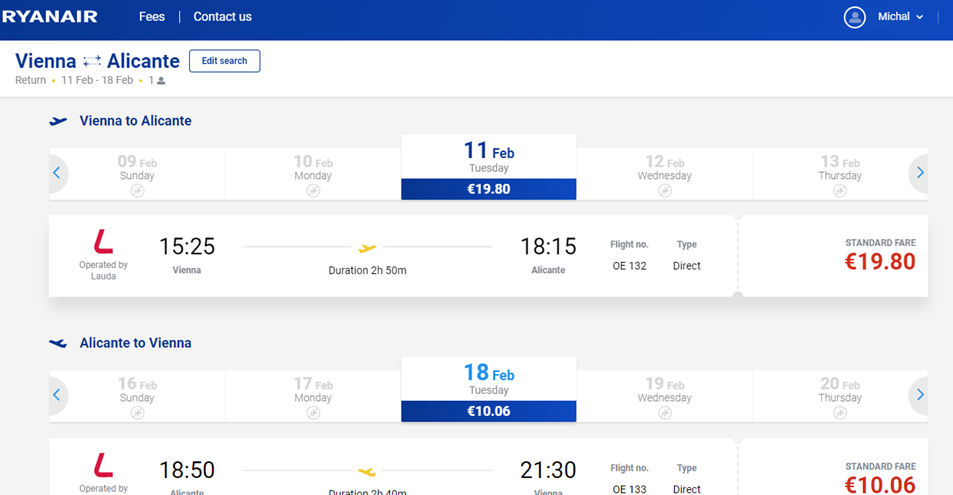
Task: Click the swap arrows between Vienna and Alicante
Action: (x=92, y=61)
